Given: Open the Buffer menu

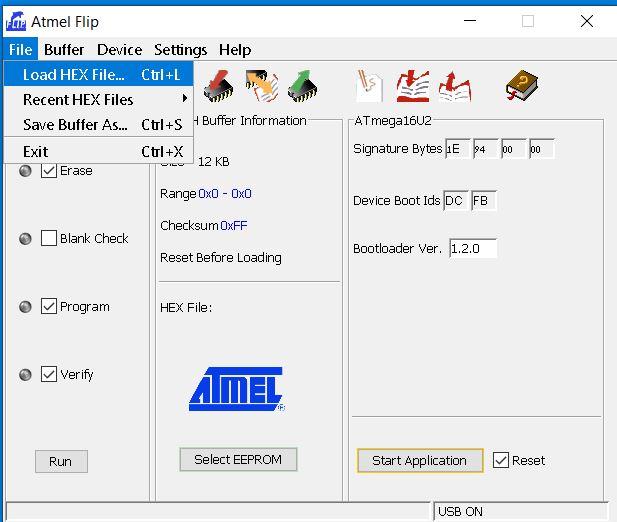Looking at the screenshot, I should coord(64,50).
